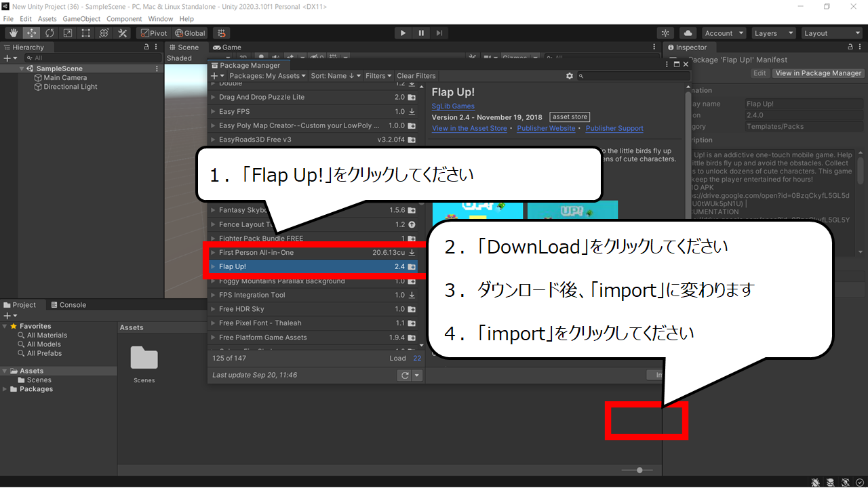Screen dimensions: 868x488
Task: Collapse the SampleScene tree node
Action: coord(22,69)
